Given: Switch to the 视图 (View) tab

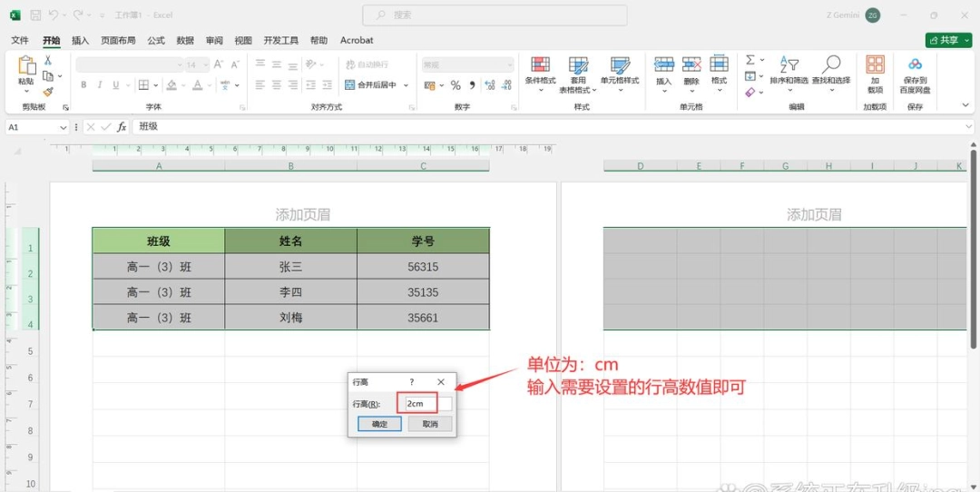Looking at the screenshot, I should click(x=243, y=40).
